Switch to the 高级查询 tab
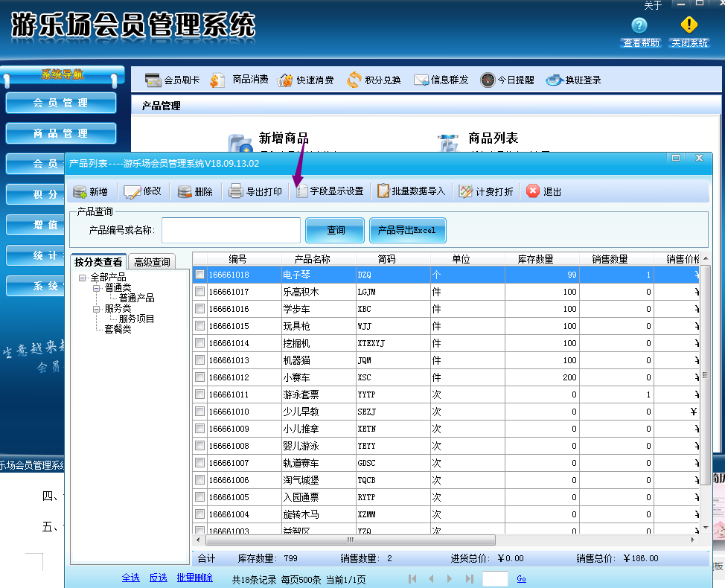Viewport: 725px width, 588px height. tap(151, 262)
